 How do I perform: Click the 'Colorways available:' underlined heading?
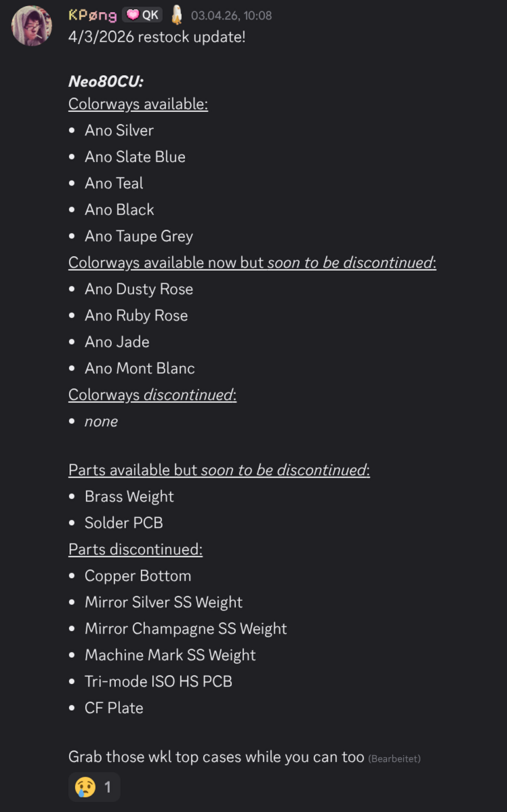click(138, 104)
